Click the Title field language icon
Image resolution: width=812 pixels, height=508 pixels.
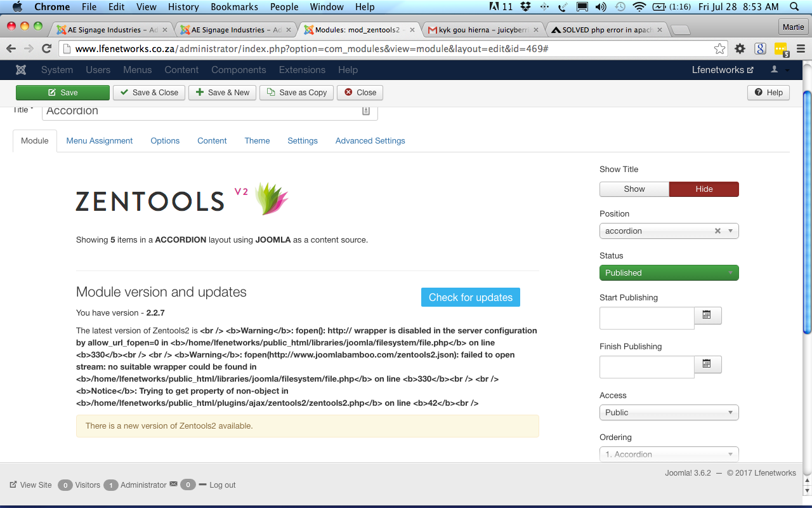pyautogui.click(x=366, y=111)
